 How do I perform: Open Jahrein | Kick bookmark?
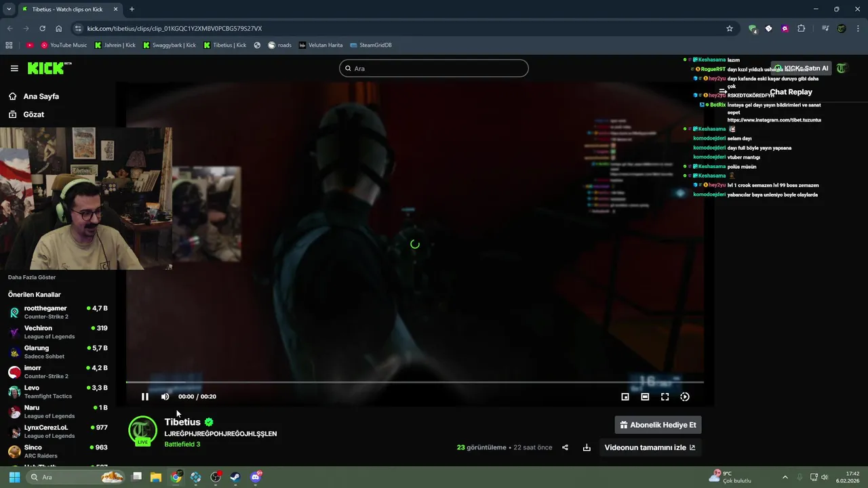[115, 45]
